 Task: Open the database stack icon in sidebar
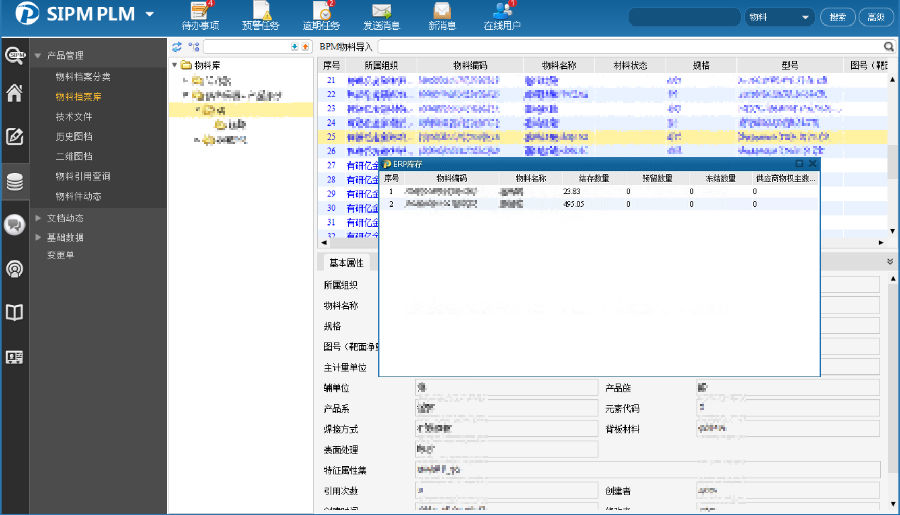tap(14, 182)
